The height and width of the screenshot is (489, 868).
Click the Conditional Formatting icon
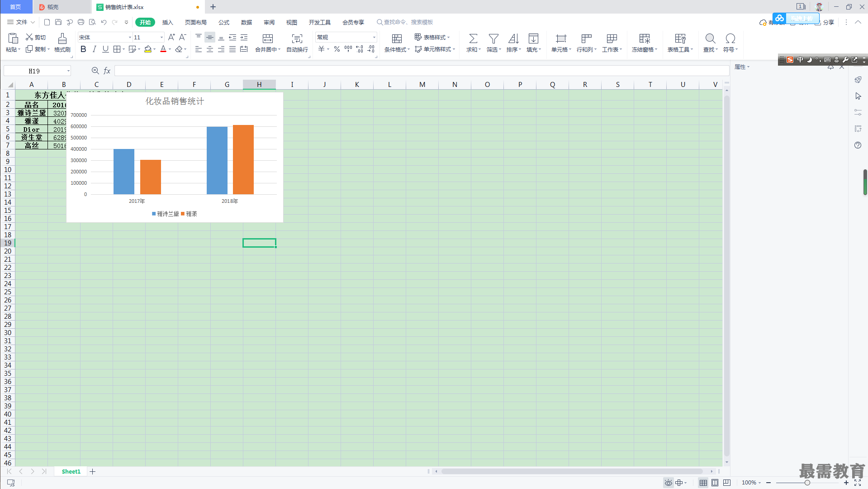397,38
